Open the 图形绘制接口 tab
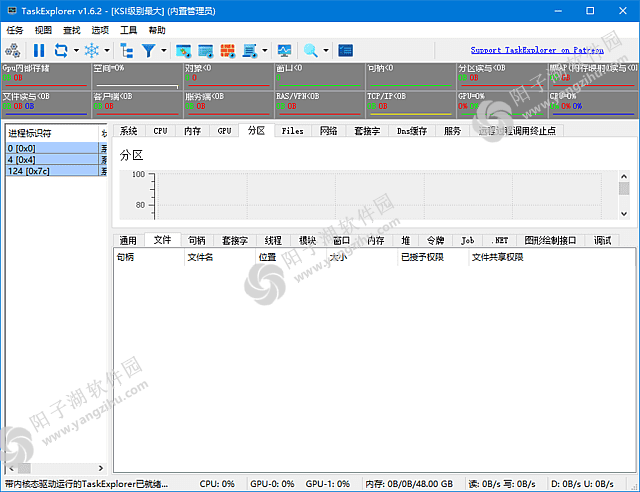The width and height of the screenshot is (640, 492). 551,240
